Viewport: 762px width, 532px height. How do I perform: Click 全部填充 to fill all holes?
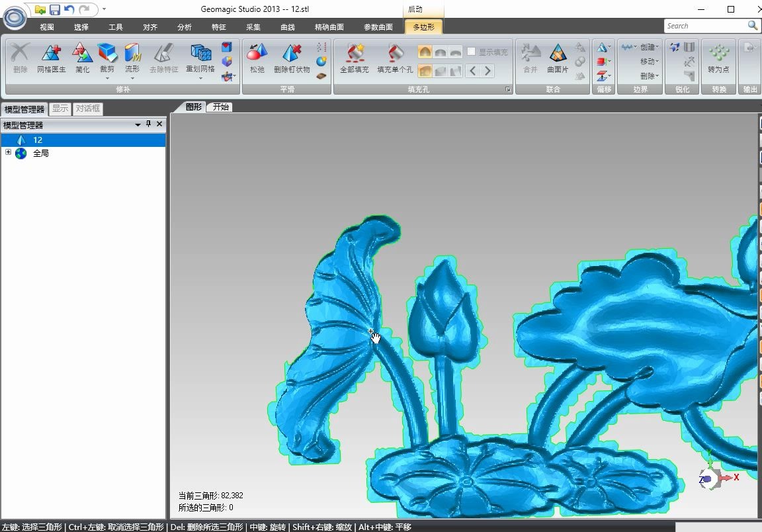click(x=355, y=60)
